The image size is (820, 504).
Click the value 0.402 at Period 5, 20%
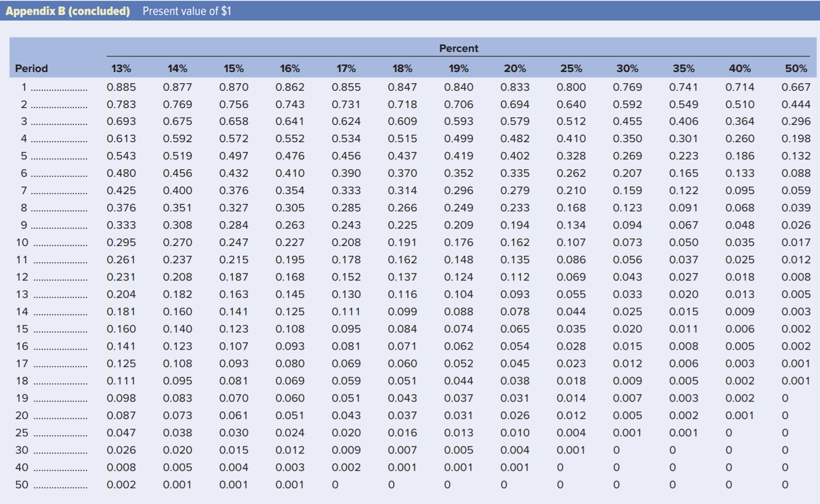(x=515, y=156)
